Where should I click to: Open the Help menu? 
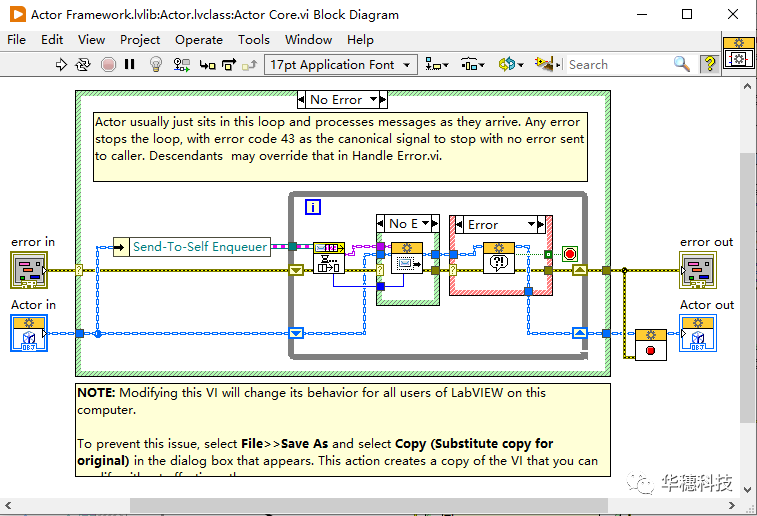point(360,40)
